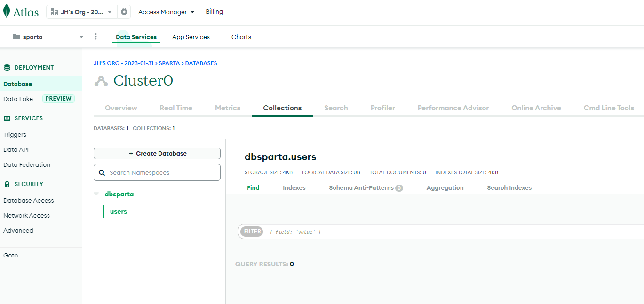Open Database in the sidebar

tap(41, 84)
